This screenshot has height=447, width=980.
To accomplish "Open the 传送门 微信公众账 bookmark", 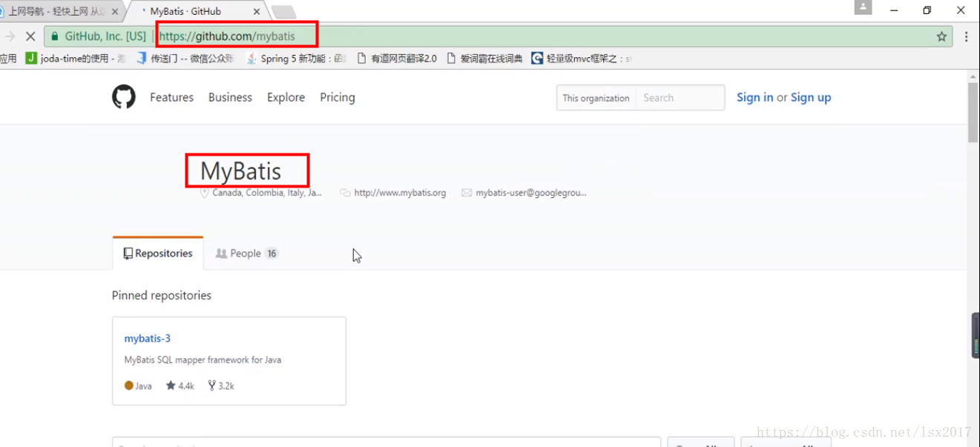I will (185, 59).
